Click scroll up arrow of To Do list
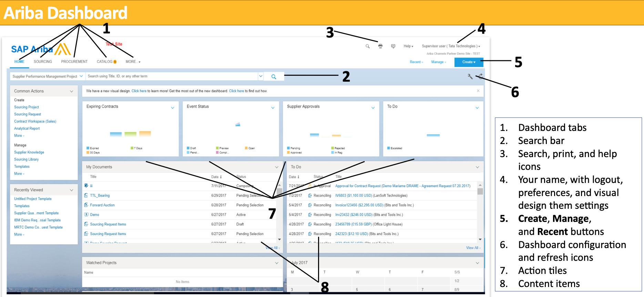The width and height of the screenshot is (644, 297). (x=480, y=185)
